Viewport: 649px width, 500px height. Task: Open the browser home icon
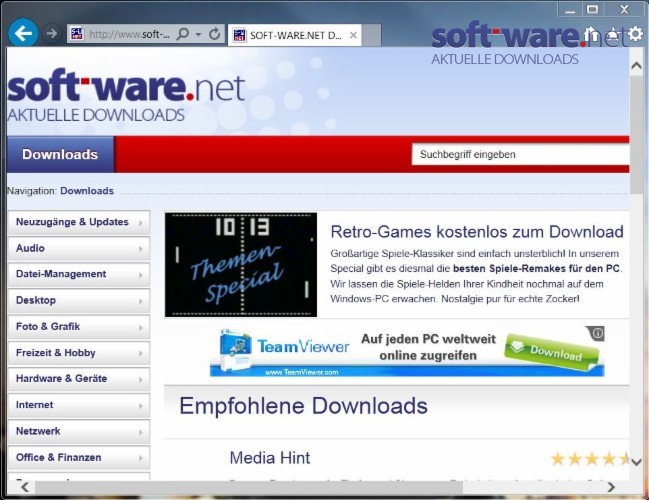tap(592, 34)
